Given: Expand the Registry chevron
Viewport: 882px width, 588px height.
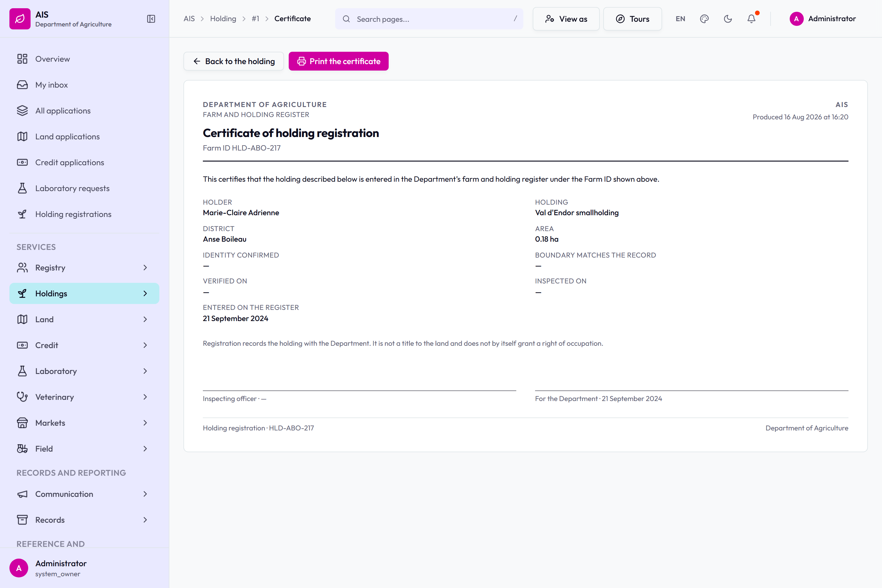Looking at the screenshot, I should coord(145,267).
